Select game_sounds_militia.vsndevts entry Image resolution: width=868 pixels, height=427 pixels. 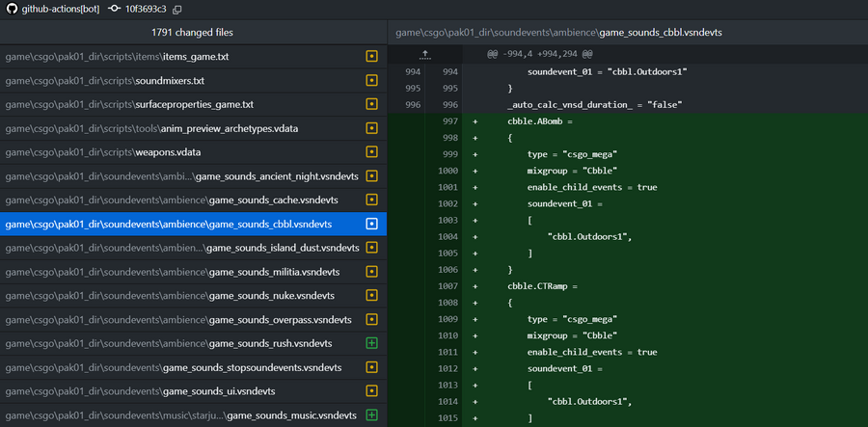[x=193, y=272]
